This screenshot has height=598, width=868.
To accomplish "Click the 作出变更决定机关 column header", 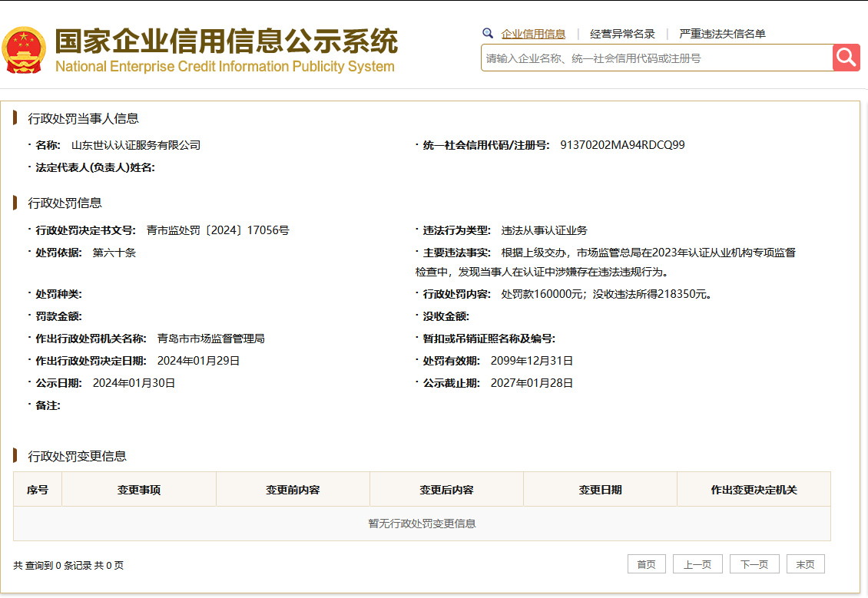I will (x=754, y=490).
